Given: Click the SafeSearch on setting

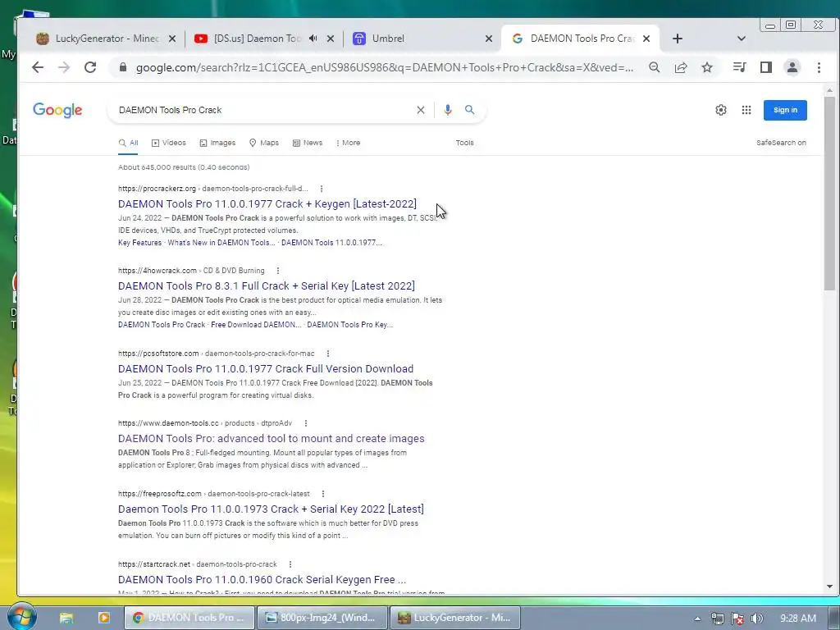Looking at the screenshot, I should point(781,143).
